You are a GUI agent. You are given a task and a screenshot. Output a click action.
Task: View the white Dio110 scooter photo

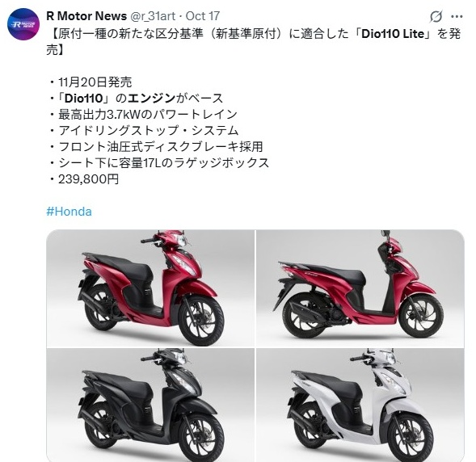coord(360,405)
